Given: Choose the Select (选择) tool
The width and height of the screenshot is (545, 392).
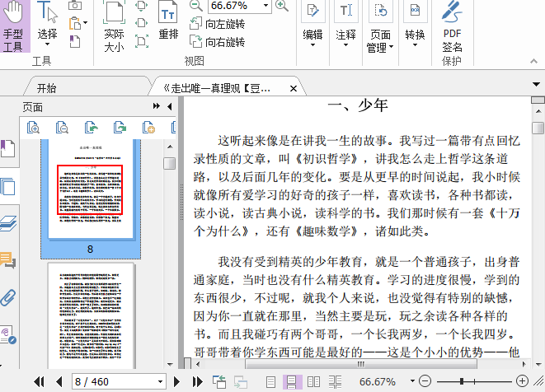Looking at the screenshot, I should [x=47, y=25].
